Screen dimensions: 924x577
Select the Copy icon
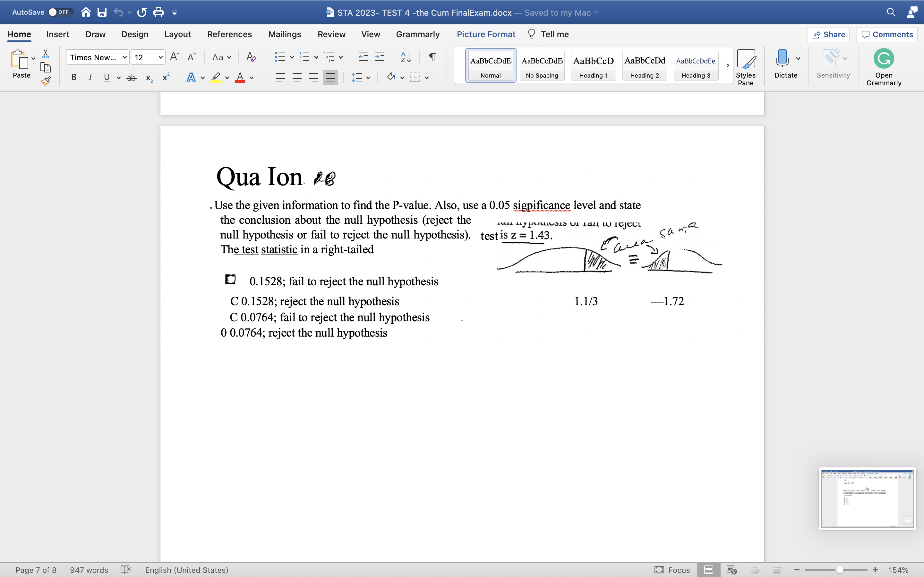tap(46, 67)
